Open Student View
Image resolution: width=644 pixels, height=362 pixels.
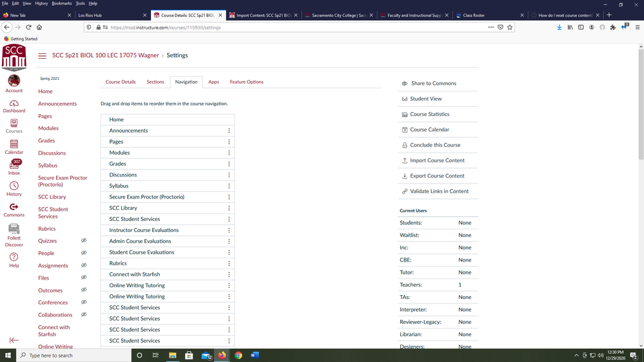click(x=425, y=99)
